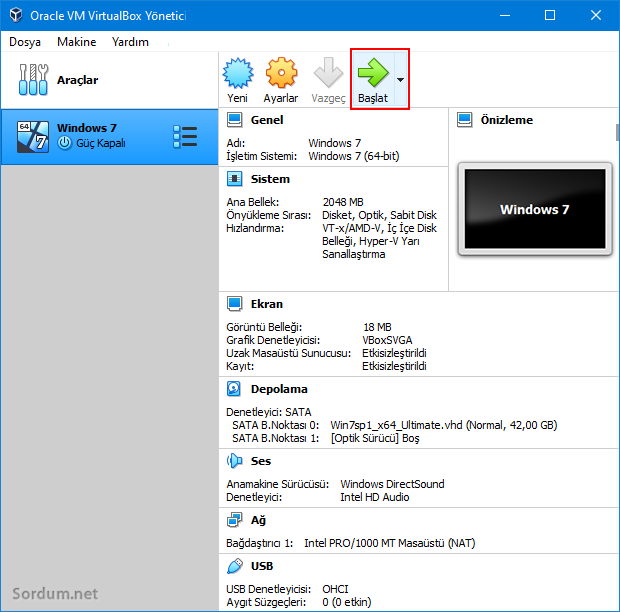Click the Yeni (New) machine icon
620x612 pixels.
(x=238, y=73)
